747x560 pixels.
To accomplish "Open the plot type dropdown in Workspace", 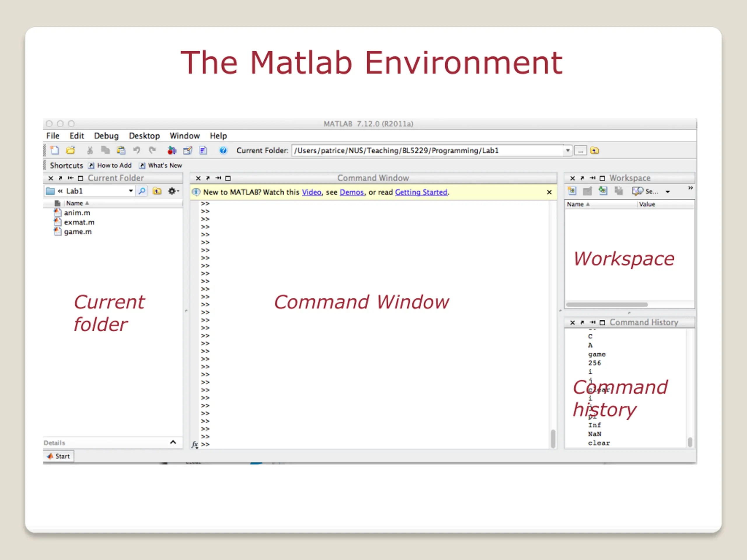I will pos(668,192).
